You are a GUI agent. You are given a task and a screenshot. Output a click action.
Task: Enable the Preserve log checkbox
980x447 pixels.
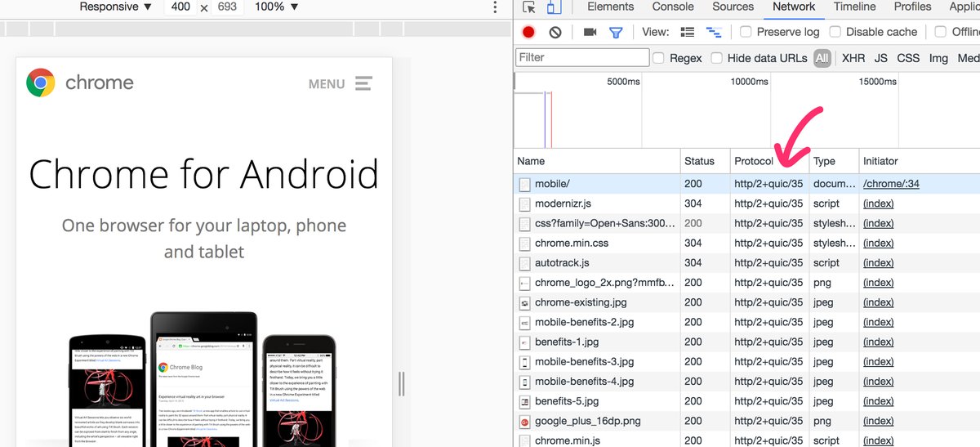point(746,32)
